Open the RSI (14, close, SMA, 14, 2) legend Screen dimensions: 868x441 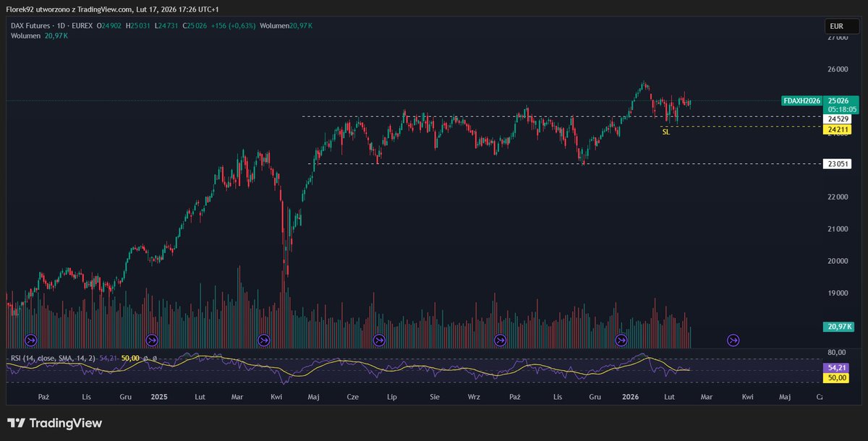tap(52, 358)
